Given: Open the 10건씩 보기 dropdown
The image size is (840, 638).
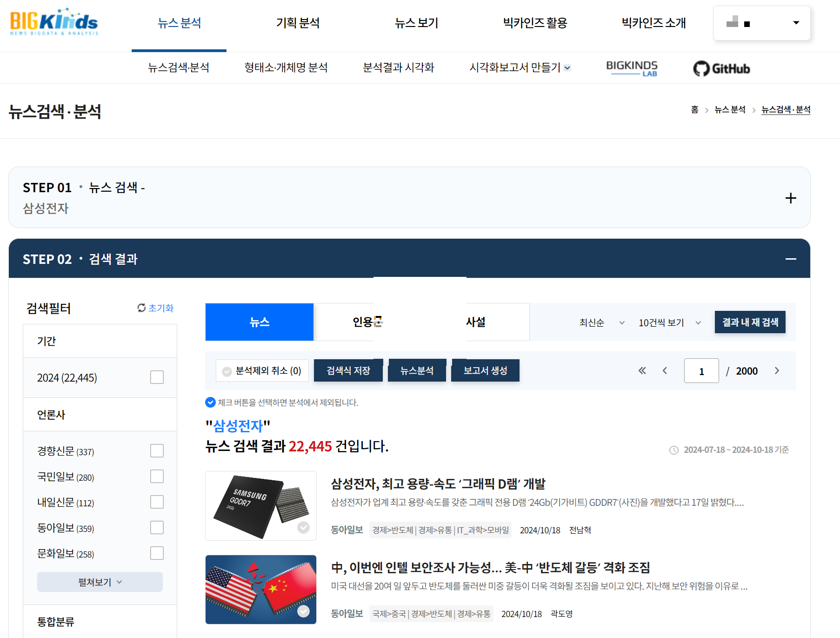Looking at the screenshot, I should tap(670, 322).
